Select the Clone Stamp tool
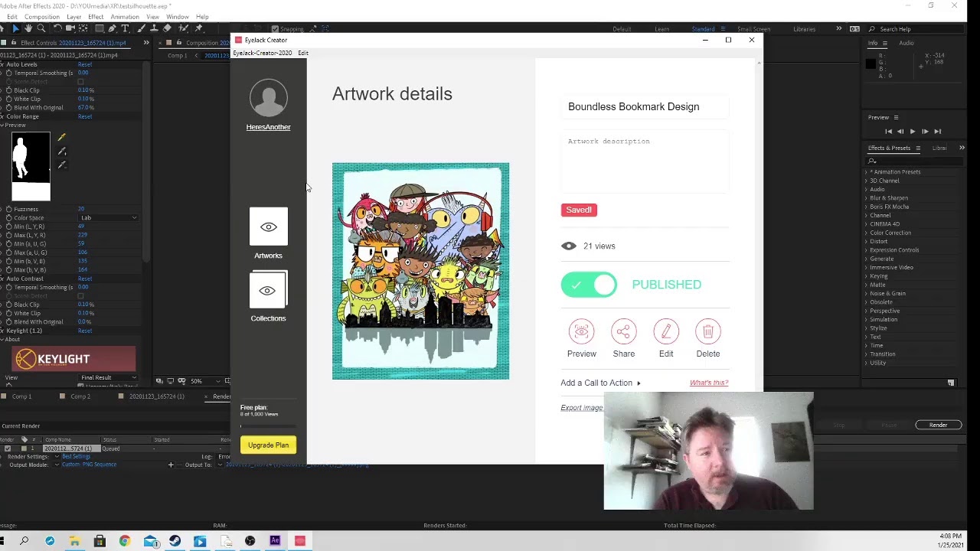This screenshot has height=551, width=980. coord(154,28)
